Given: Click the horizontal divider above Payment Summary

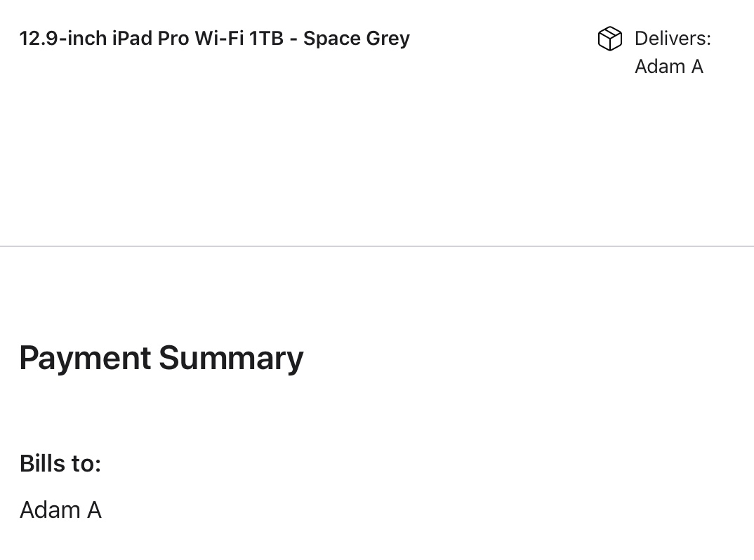Looking at the screenshot, I should (x=377, y=246).
